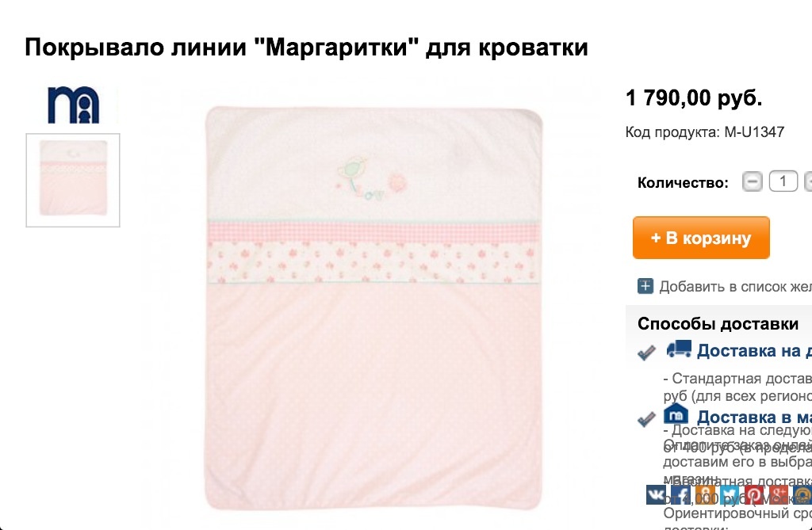This screenshot has height=530, width=812.
Task: Open «Доставка на д...» delivery link
Action: 754,350
